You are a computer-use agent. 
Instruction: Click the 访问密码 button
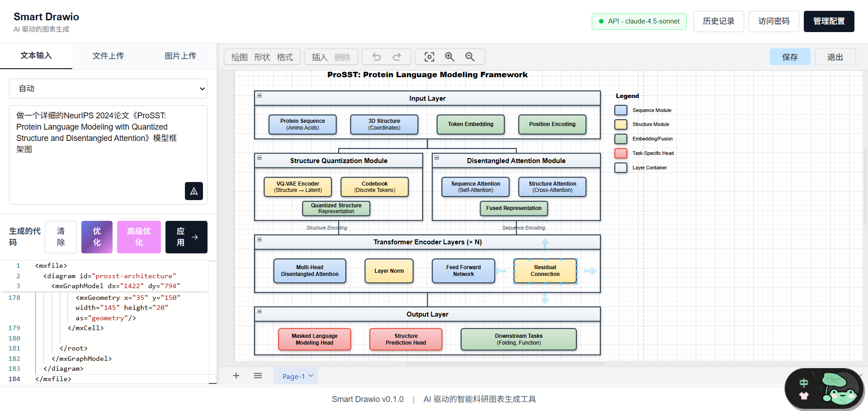pos(774,21)
